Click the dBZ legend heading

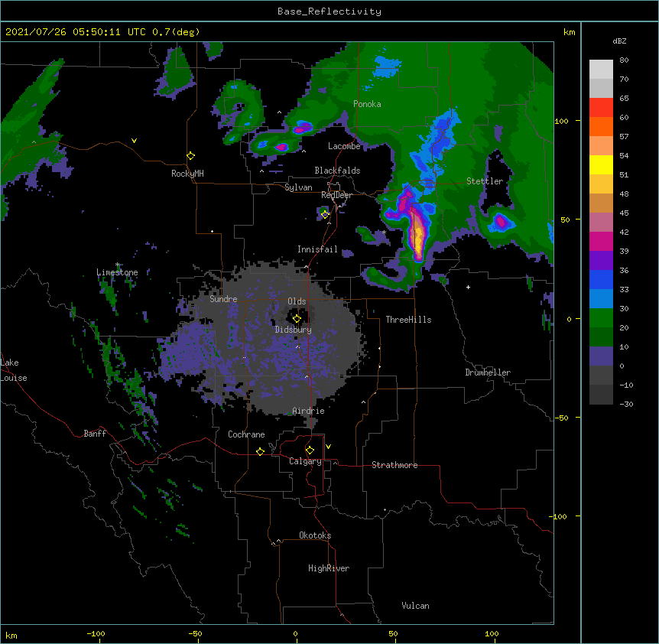(x=619, y=41)
